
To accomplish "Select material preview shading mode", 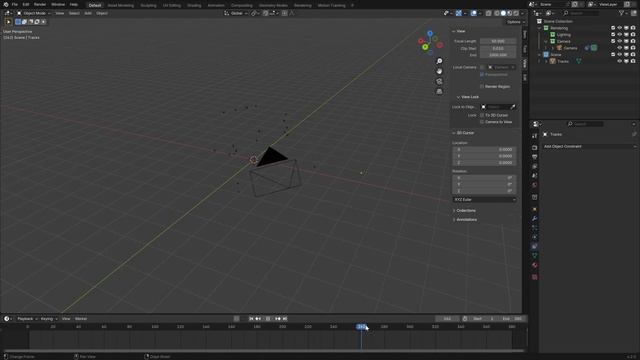I will (509, 13).
